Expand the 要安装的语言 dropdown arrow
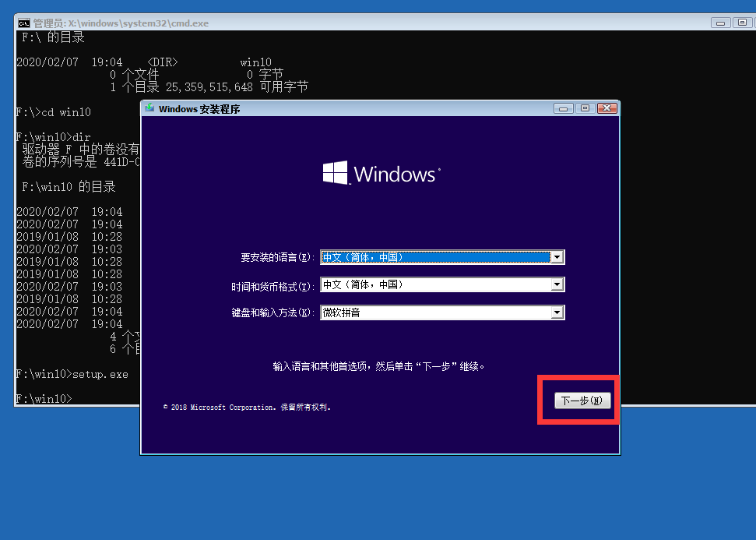Viewport: 756px width, 540px height. pos(557,257)
